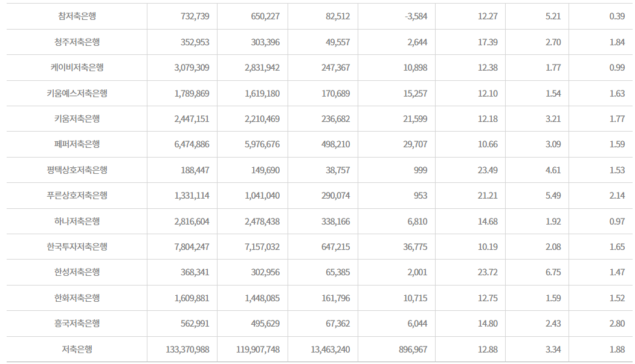This screenshot has width=635, height=364.
Task: Select the 저축은행 total row label
Action: point(77,350)
